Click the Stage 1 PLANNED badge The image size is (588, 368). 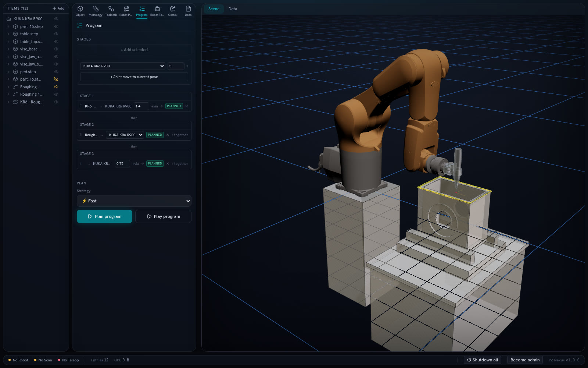click(x=174, y=106)
